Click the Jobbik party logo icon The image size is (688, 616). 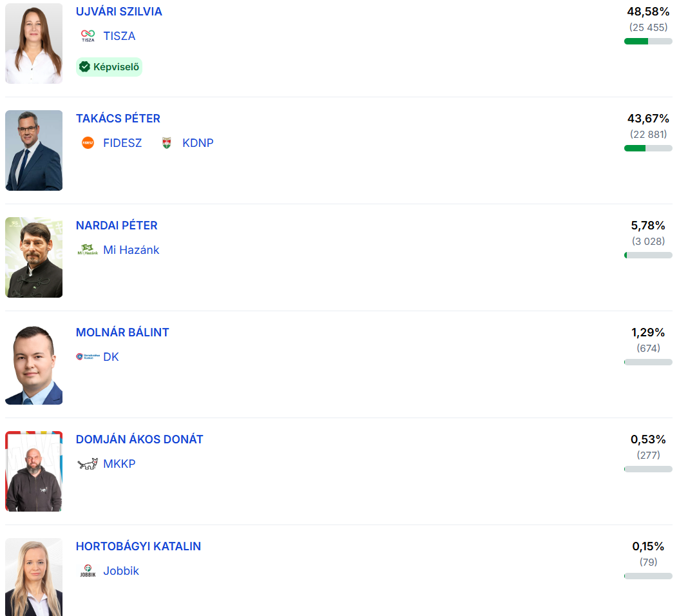tap(88, 571)
